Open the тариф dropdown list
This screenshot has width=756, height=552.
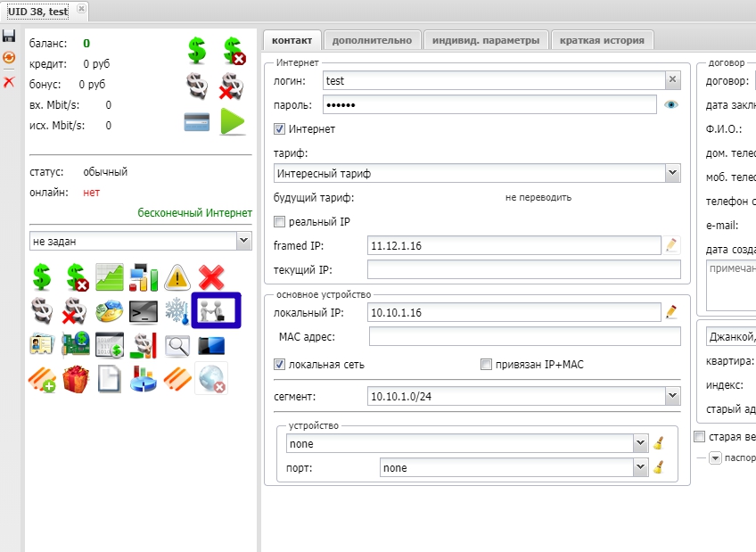click(x=672, y=173)
